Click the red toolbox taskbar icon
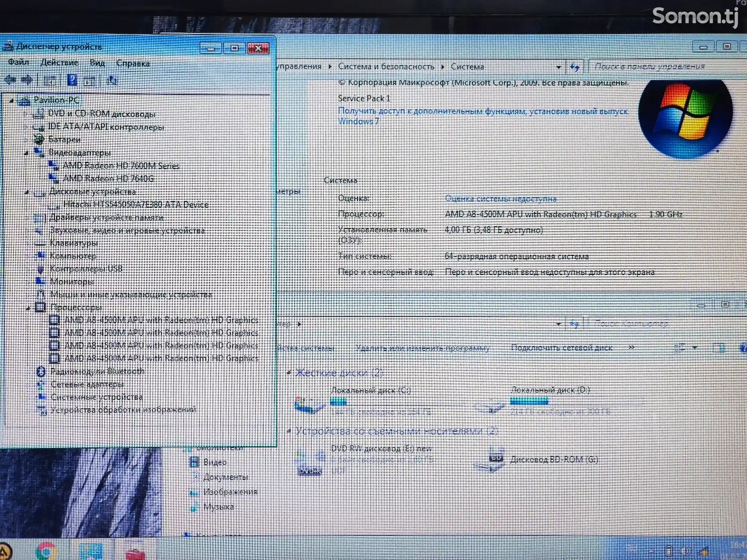Screen dimensions: 747x560 [135, 553]
